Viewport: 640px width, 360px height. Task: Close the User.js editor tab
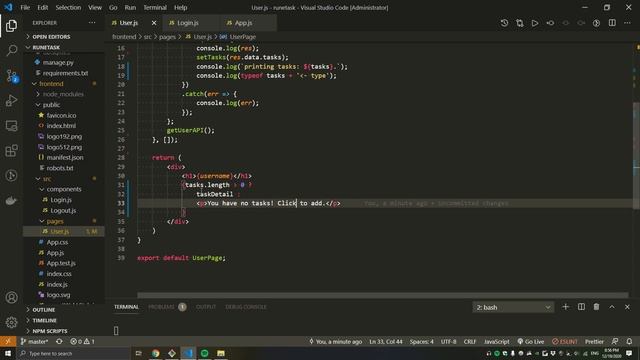[154, 23]
